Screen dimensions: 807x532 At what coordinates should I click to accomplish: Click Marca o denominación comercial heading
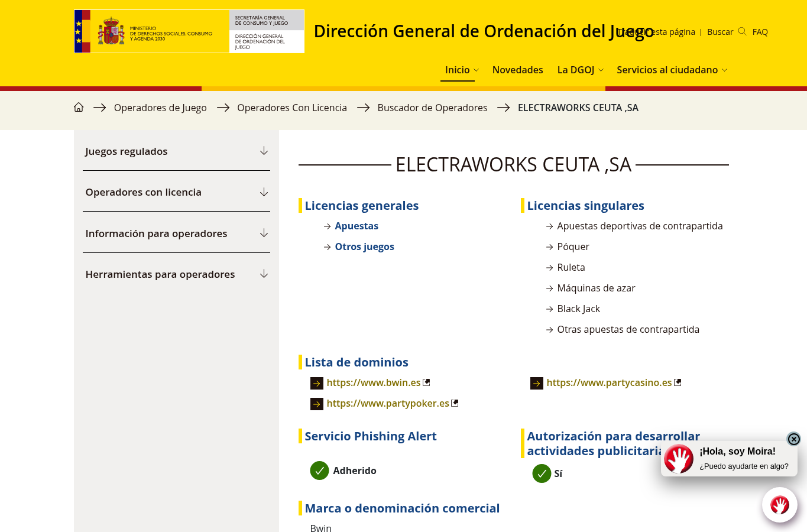coord(402,508)
